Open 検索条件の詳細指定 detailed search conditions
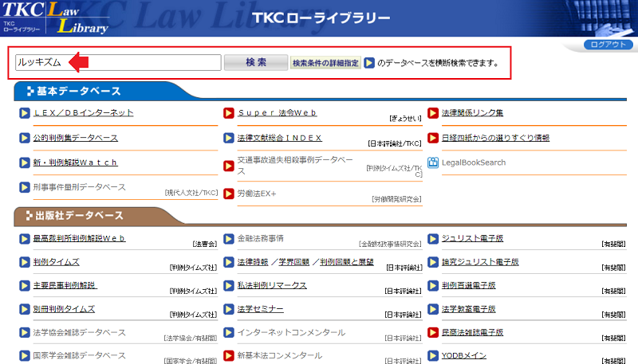Screen dimensions: 638x364 pos(325,63)
